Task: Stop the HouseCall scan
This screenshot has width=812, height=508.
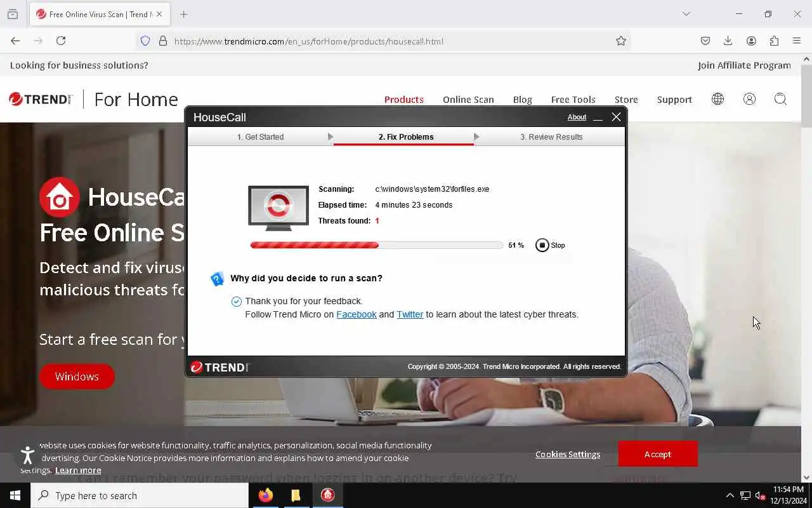Action: [550, 245]
